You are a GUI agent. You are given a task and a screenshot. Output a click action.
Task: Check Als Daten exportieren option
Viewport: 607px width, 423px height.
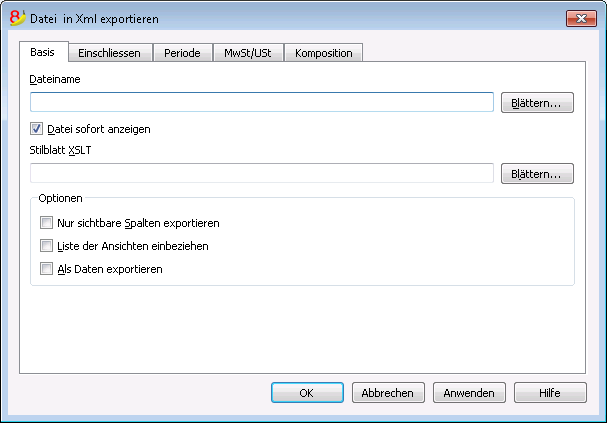[46, 269]
